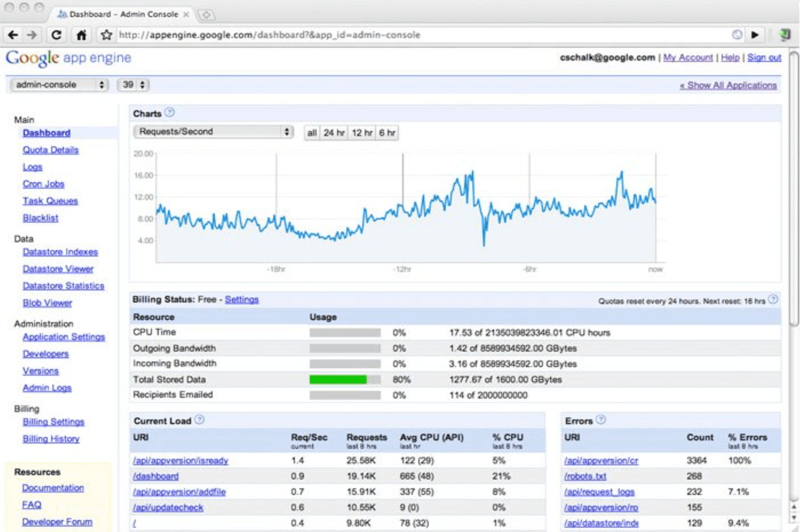Open /api/updatecheck URI link

[x=168, y=508]
